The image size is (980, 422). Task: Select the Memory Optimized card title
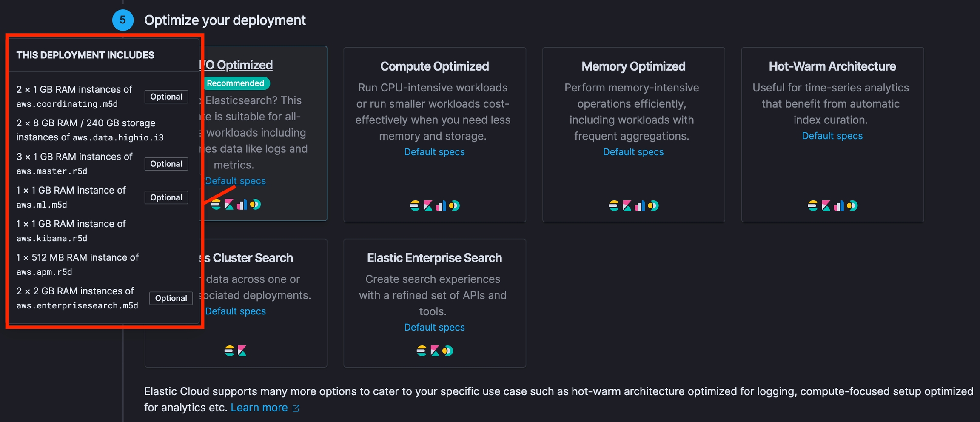coord(633,66)
